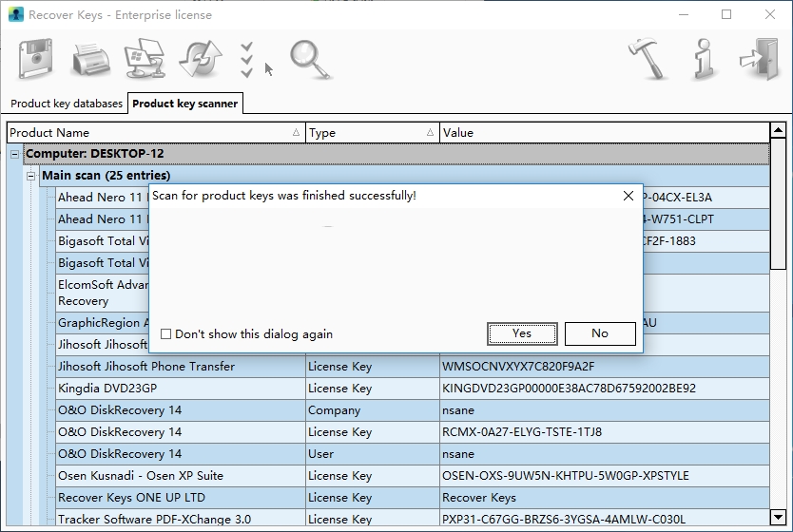Viewport: 793px width, 532px height.
Task: Select Jihosoft Jihosoft Phone Transfer row
Action: click(x=412, y=367)
